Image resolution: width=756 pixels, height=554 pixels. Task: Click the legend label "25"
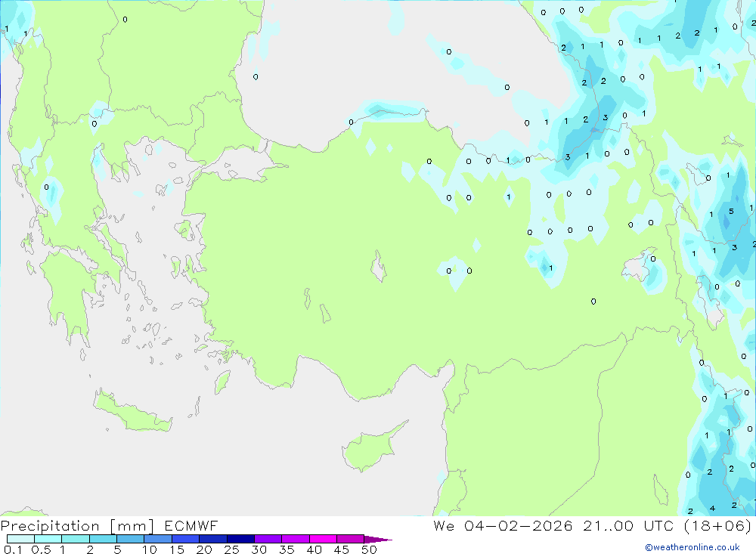click(231, 549)
